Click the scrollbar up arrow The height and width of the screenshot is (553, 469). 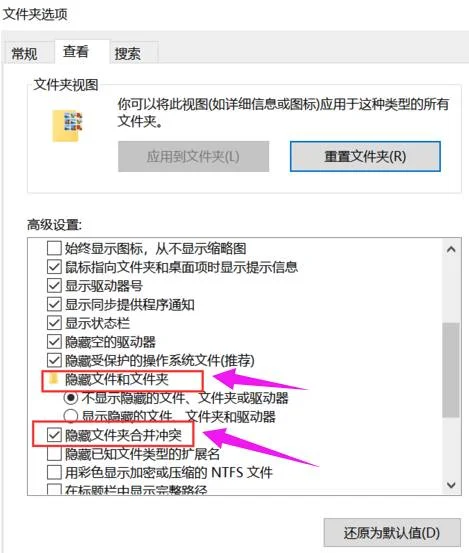point(451,250)
